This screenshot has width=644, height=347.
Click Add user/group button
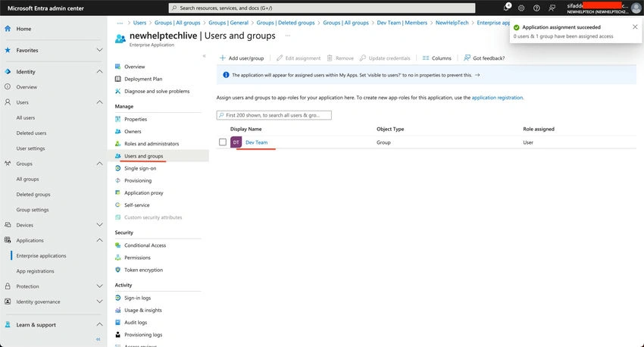[242, 58]
